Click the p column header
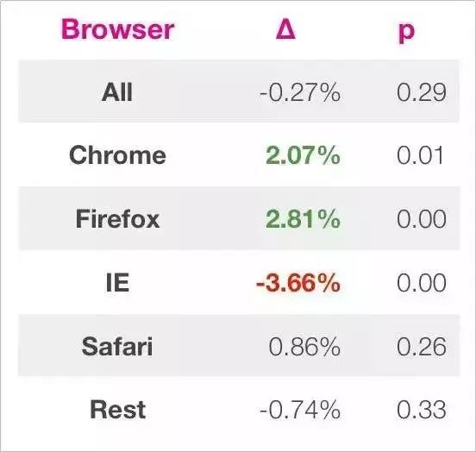This screenshot has height=452, width=476. pyautogui.click(x=406, y=32)
